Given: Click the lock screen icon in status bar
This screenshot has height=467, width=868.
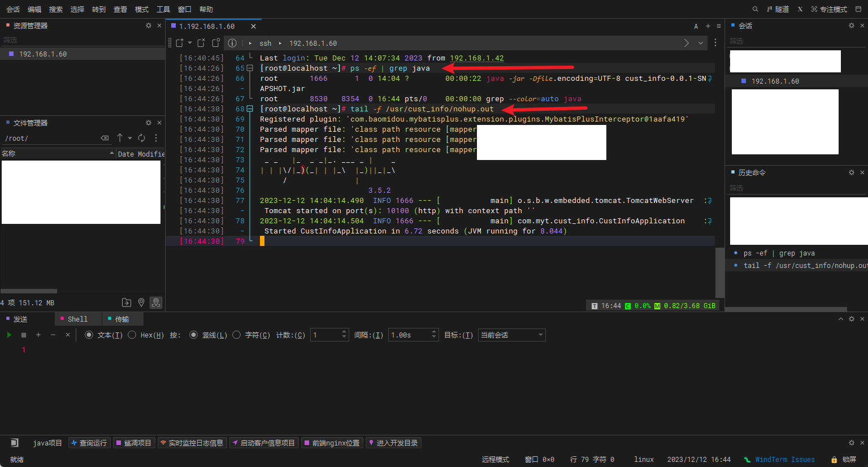Looking at the screenshot, I should pyautogui.click(x=834, y=460).
